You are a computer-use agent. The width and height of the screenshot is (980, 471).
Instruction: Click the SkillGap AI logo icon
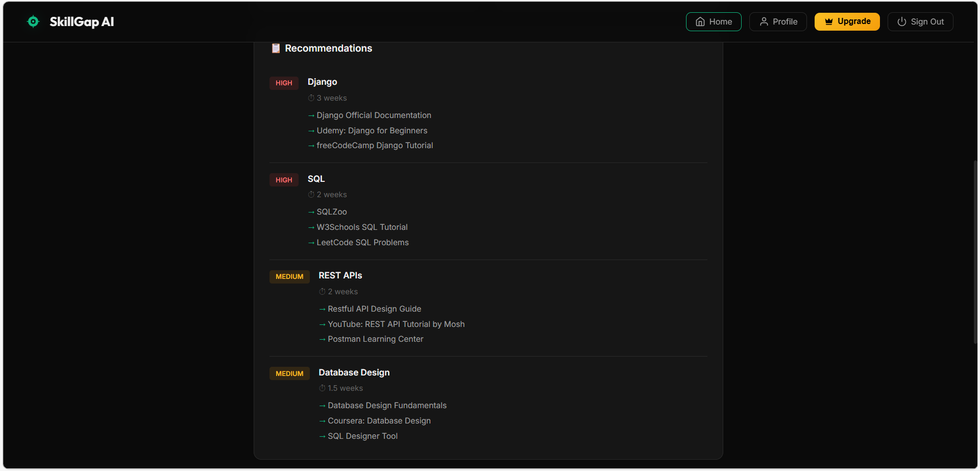click(33, 21)
